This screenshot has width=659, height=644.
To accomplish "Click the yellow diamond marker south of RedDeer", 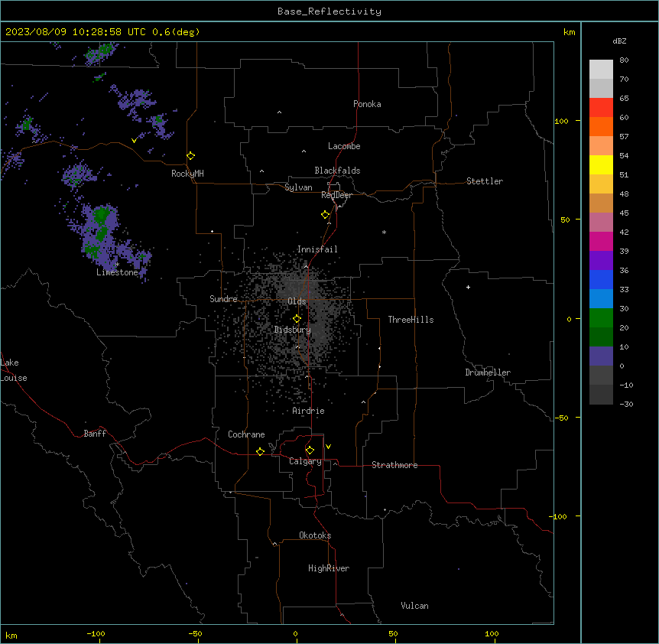I will pos(325,214).
